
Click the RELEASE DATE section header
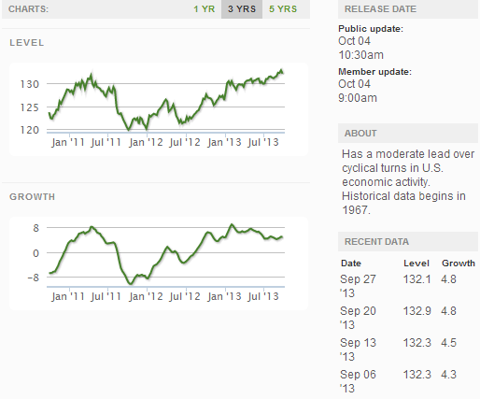coord(408,9)
